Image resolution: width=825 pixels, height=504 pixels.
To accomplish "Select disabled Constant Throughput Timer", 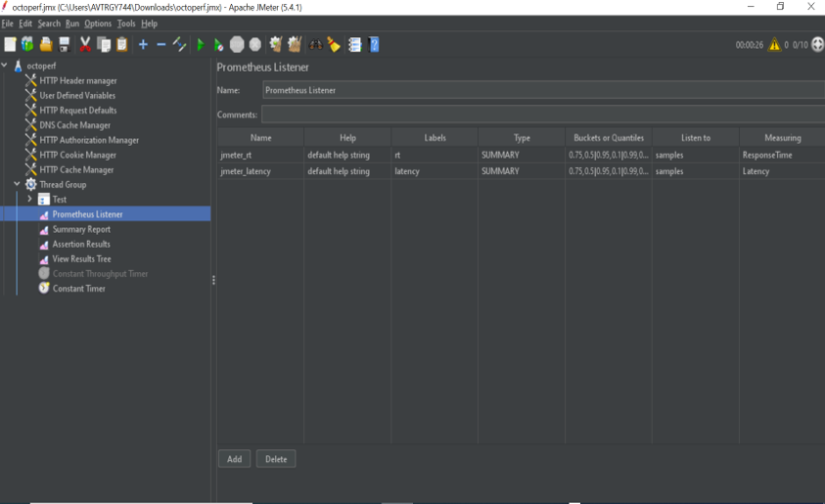I will [x=100, y=274].
